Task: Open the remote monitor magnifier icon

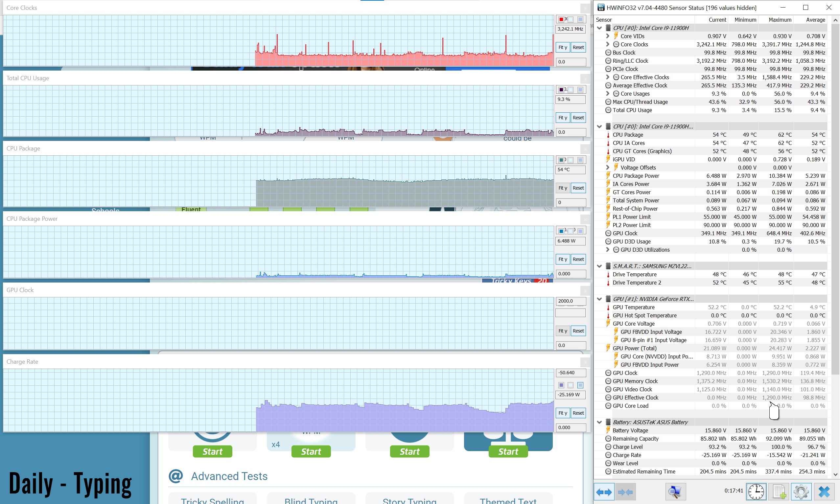Action: coord(675,492)
